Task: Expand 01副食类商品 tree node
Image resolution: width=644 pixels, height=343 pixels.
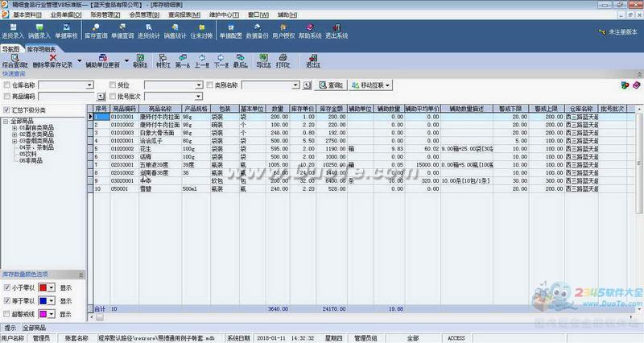Action: (x=14, y=128)
